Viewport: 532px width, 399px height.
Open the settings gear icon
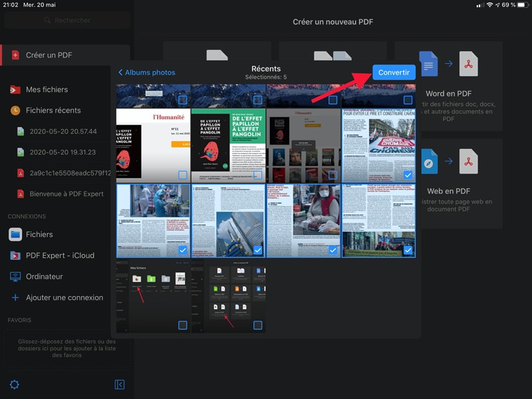[14, 384]
